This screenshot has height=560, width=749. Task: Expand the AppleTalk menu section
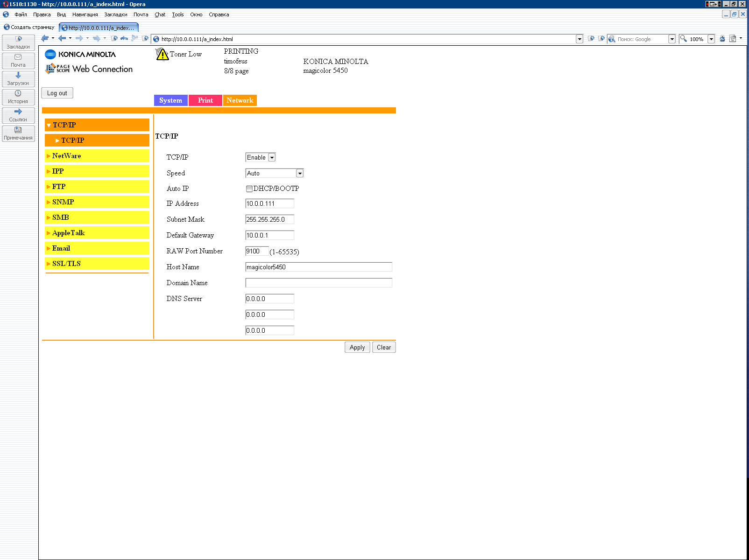click(x=97, y=233)
